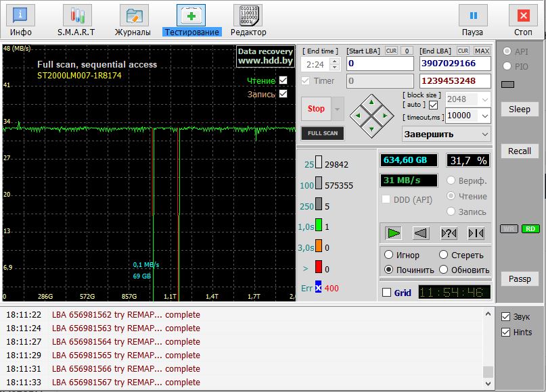
Task: Click the Start LBA input field
Action: click(x=380, y=64)
